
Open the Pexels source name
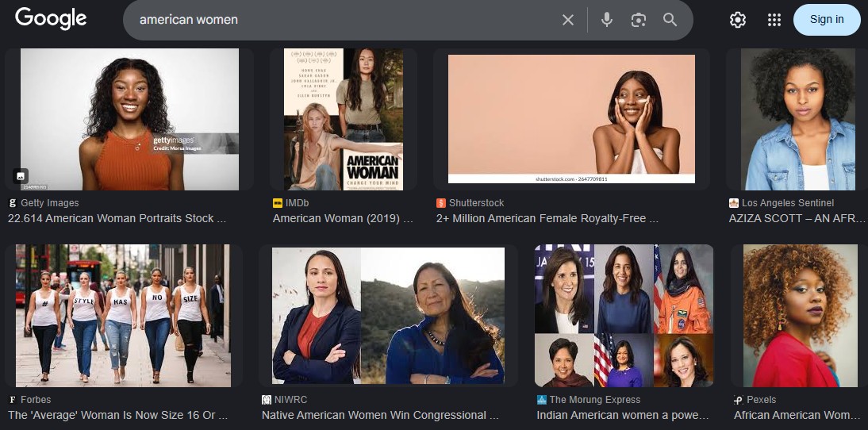click(x=761, y=400)
